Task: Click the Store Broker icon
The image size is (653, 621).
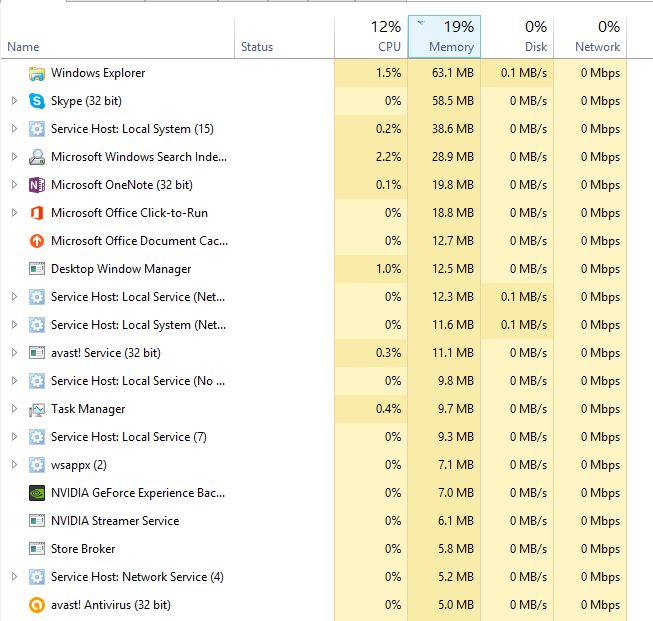Action: click(x=37, y=549)
